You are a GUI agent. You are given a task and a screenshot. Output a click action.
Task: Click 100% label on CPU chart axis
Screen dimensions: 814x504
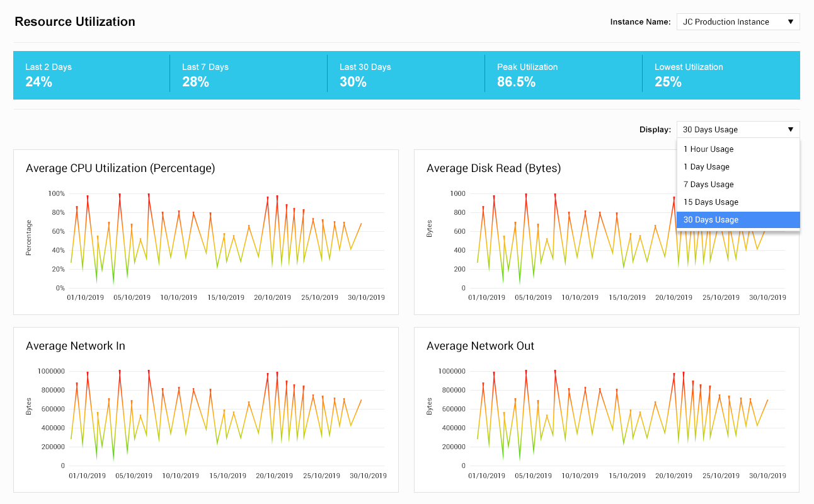click(56, 193)
